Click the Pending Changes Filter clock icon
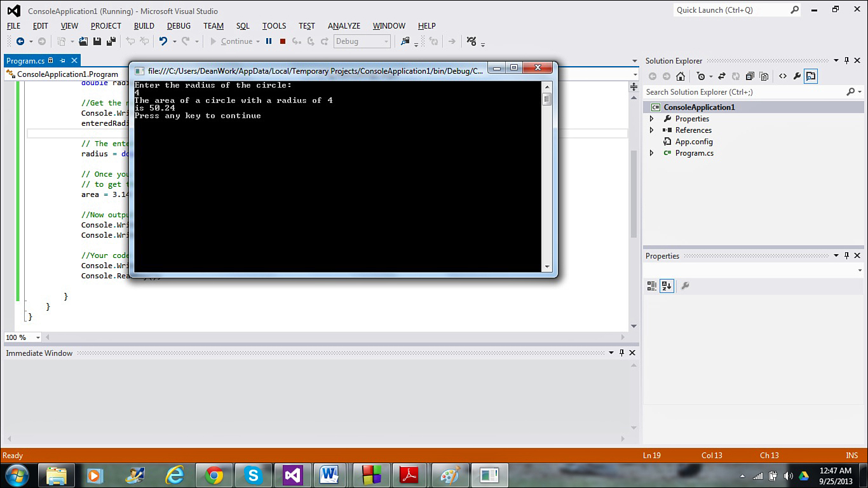The height and width of the screenshot is (488, 868). 701,76
